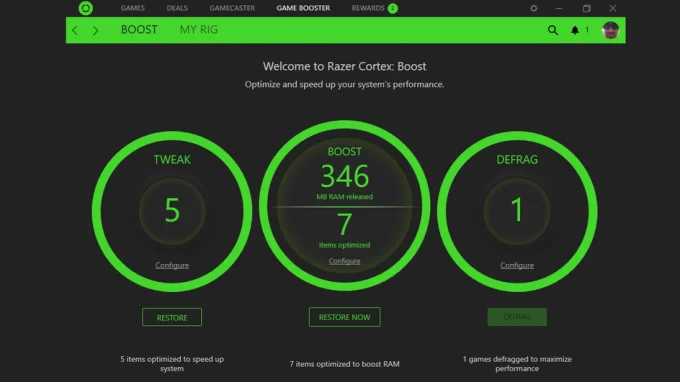Open the settings gear icon
The image size is (680, 382).
coord(534,8)
